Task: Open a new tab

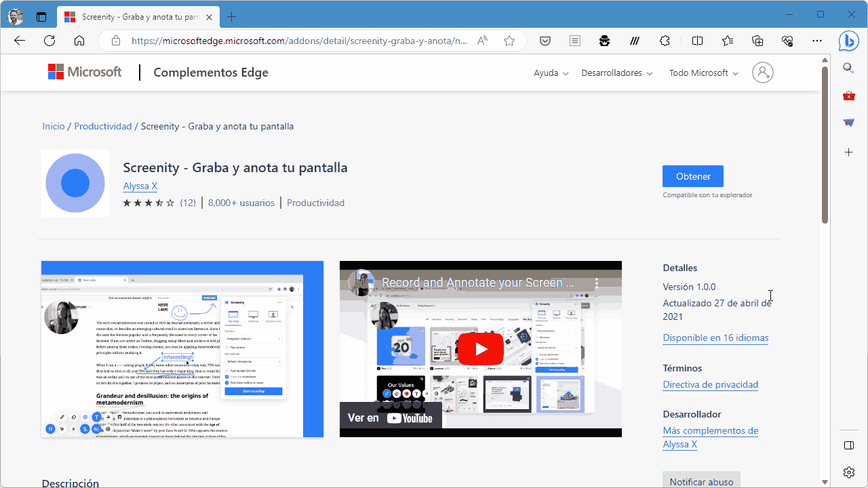Action: click(232, 16)
